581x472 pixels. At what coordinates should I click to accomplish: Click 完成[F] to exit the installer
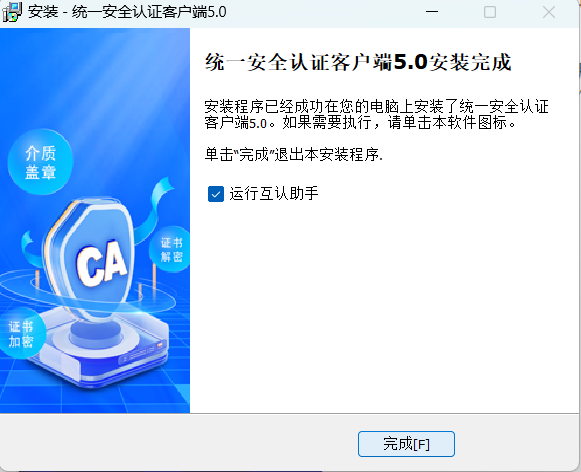(x=406, y=444)
